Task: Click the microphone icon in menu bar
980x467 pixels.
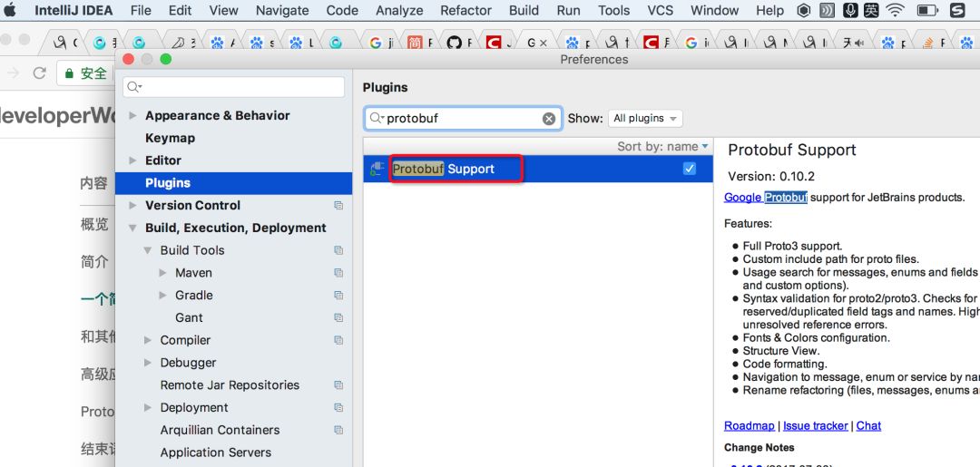Action: [x=849, y=10]
